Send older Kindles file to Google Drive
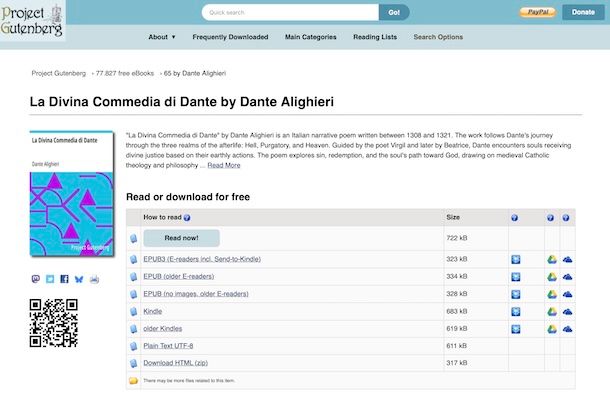 552,329
